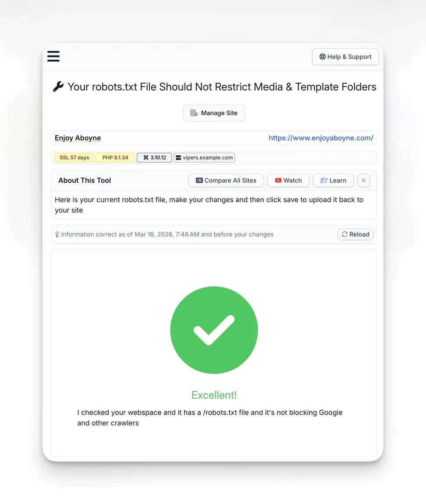Visit https://www.enjoyaboyne.com/

click(321, 137)
